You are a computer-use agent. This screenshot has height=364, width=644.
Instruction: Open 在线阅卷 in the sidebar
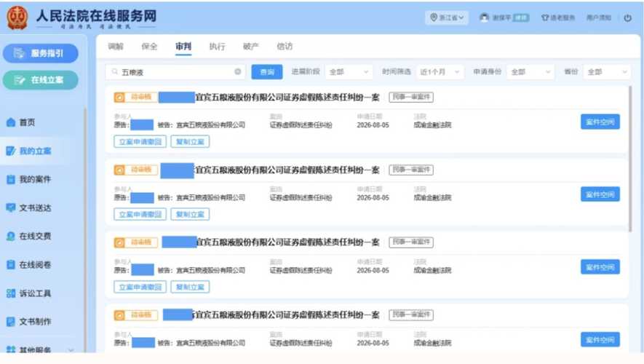(29, 264)
